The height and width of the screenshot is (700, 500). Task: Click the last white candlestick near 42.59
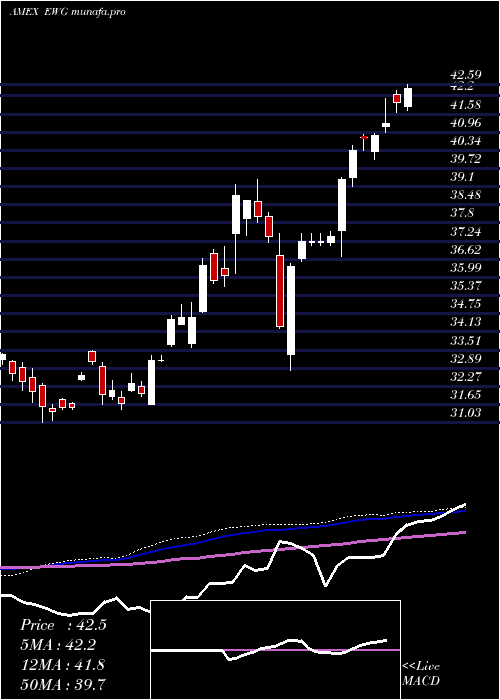[x=408, y=98]
